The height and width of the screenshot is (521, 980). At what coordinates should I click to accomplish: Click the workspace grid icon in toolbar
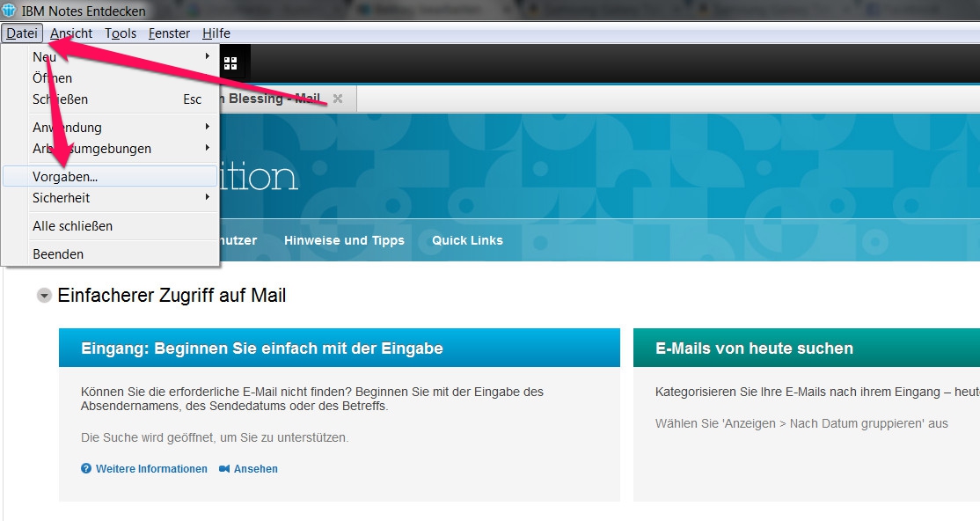pos(230,63)
